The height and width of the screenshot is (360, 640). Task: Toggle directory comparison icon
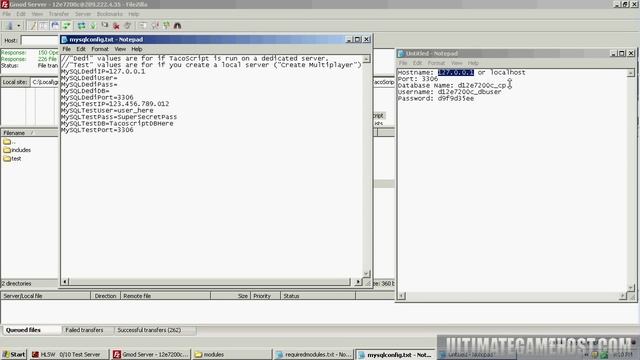pos(155,26)
